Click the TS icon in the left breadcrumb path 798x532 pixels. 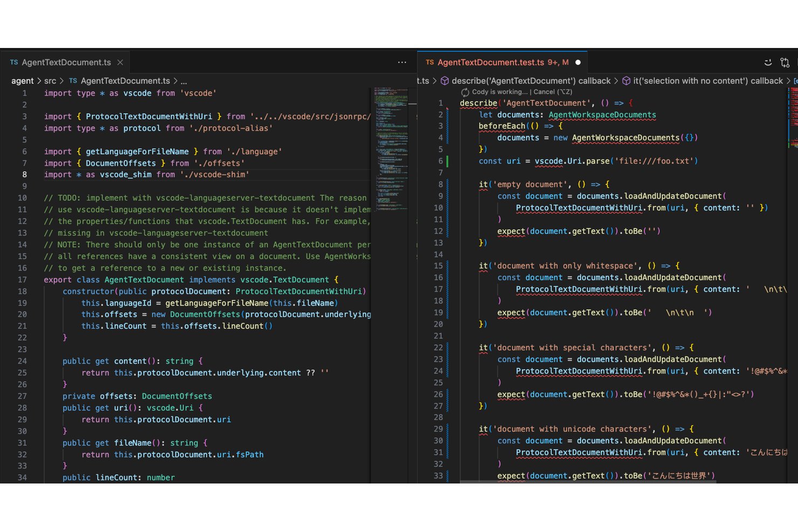(73, 81)
